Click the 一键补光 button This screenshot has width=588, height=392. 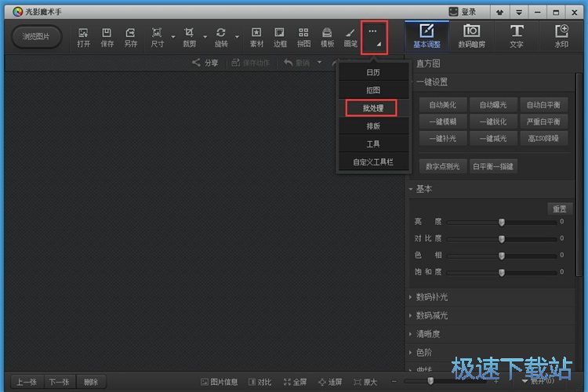(443, 139)
